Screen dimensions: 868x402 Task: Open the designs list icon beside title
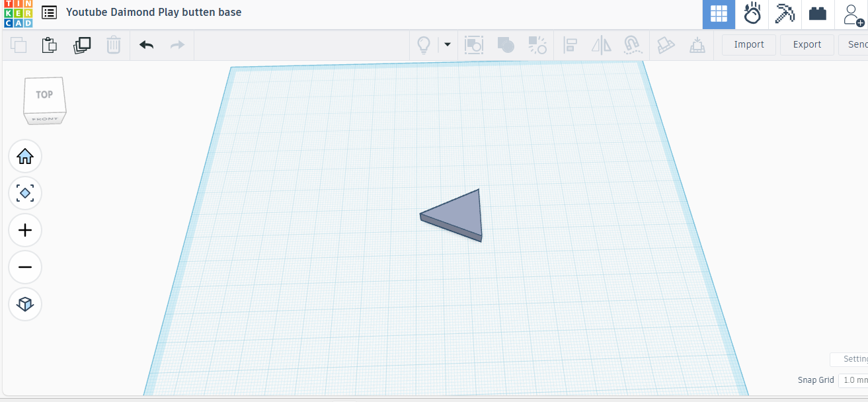49,13
